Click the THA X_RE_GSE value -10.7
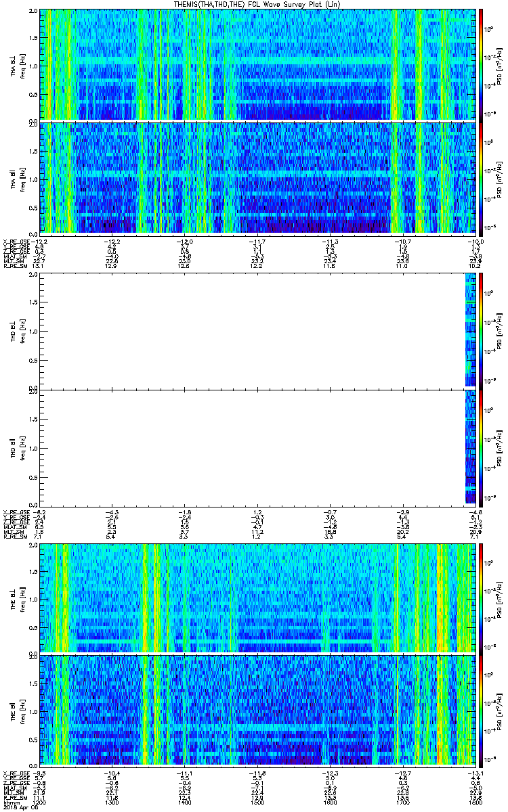The height and width of the screenshot is (812, 508). click(x=402, y=242)
